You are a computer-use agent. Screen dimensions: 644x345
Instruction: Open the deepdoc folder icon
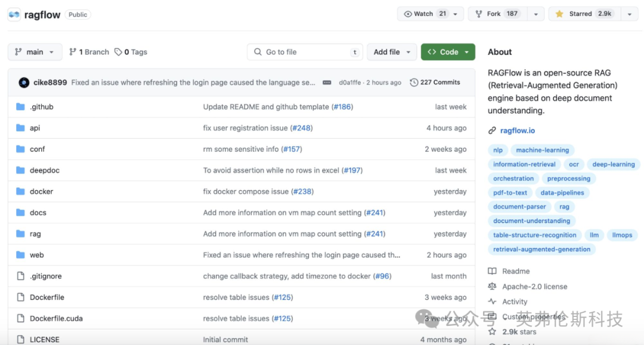coord(20,170)
